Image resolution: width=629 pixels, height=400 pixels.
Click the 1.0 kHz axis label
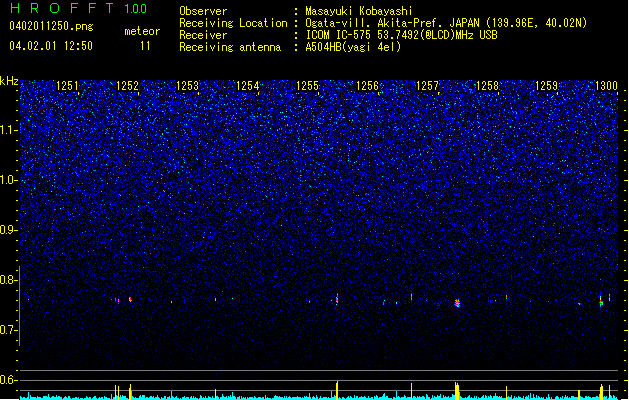8,180
